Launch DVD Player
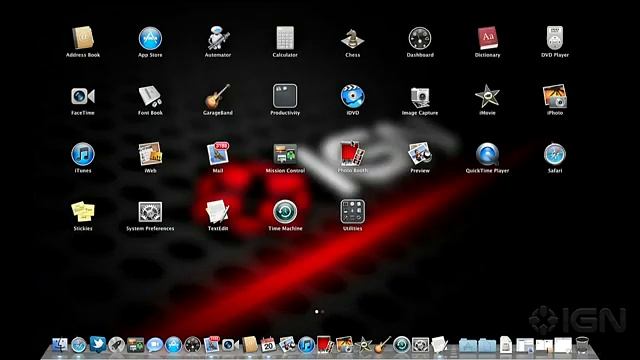This screenshot has width=640, height=360. 555,38
